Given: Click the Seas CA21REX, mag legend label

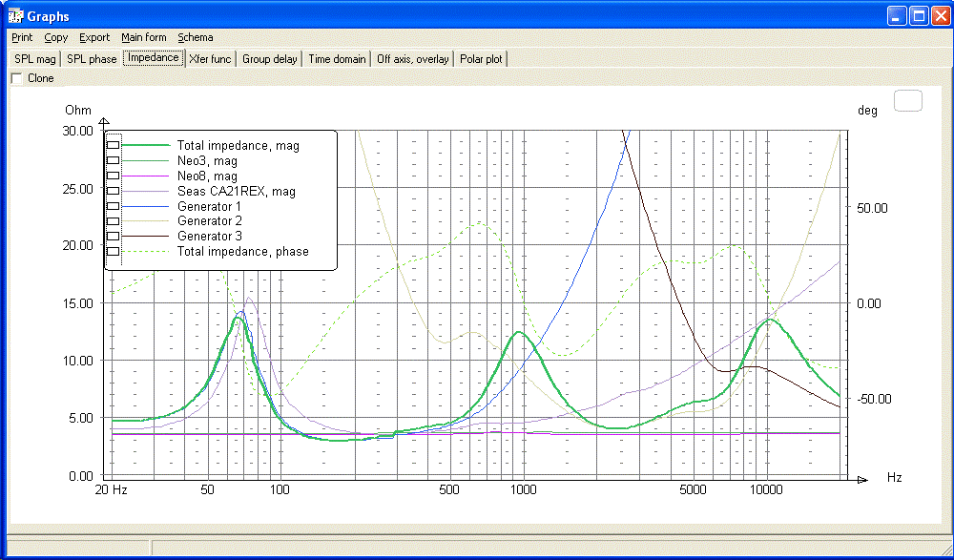Looking at the screenshot, I should click(236, 191).
